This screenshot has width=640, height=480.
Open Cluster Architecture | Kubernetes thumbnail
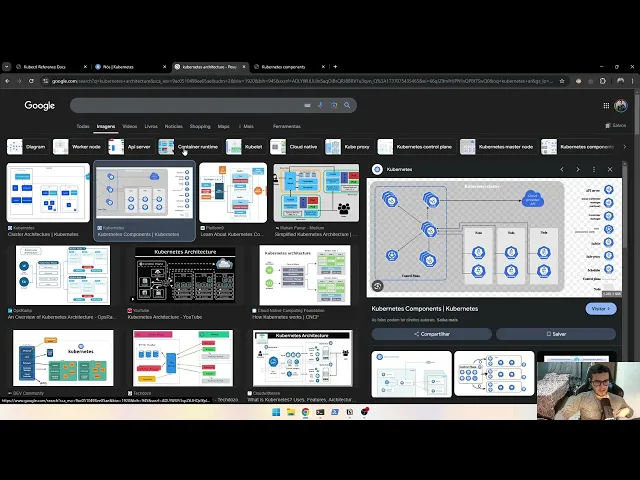click(48, 193)
